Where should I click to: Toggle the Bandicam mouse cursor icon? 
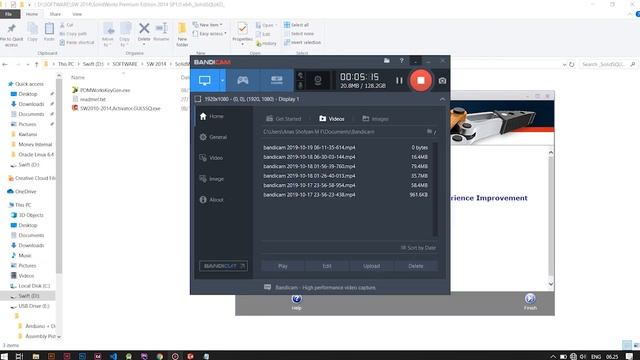pos(300,76)
